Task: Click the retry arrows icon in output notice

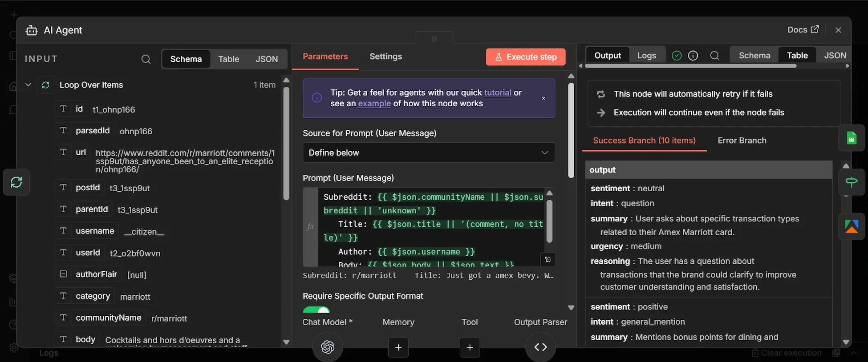Action: [601, 94]
